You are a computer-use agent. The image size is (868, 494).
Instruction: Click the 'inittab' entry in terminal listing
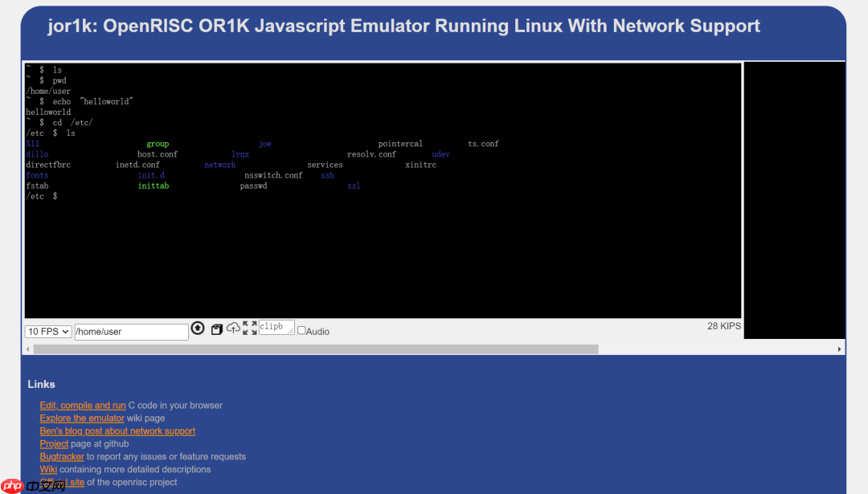click(x=154, y=186)
